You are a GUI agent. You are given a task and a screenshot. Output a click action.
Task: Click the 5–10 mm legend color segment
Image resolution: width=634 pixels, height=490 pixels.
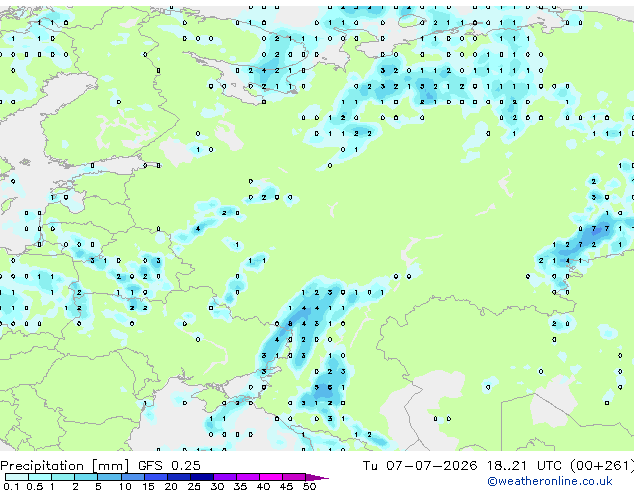pos(109,477)
